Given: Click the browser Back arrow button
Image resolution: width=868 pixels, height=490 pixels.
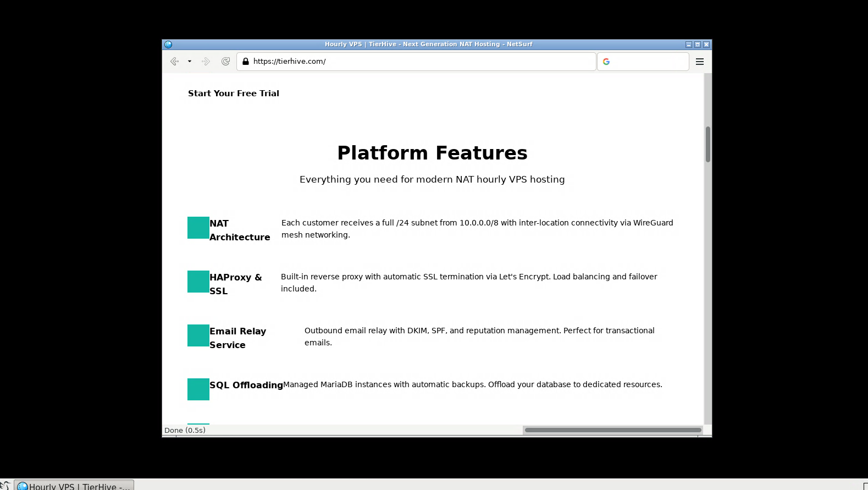Looking at the screenshot, I should click(174, 62).
